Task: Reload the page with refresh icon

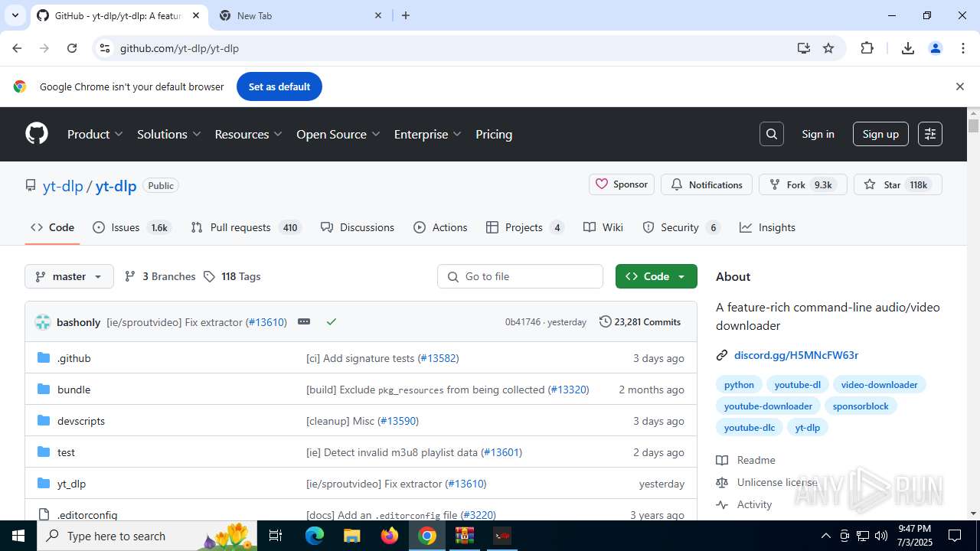Action: [72, 48]
